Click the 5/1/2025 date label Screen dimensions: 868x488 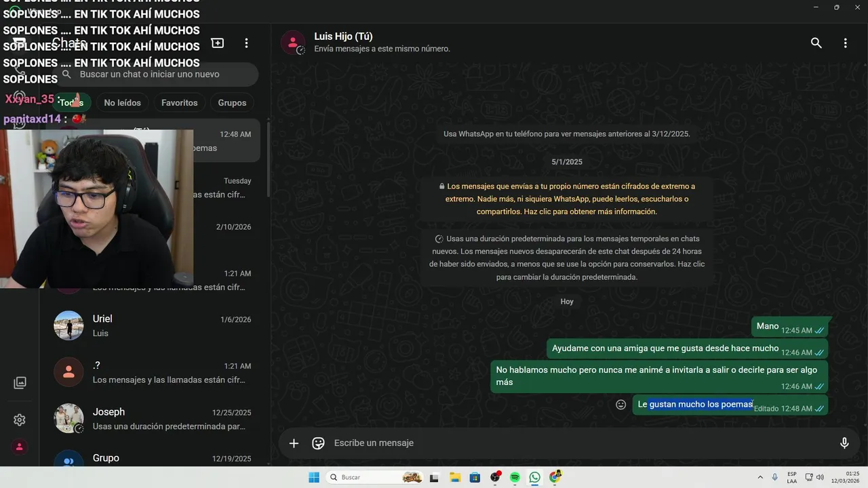567,162
